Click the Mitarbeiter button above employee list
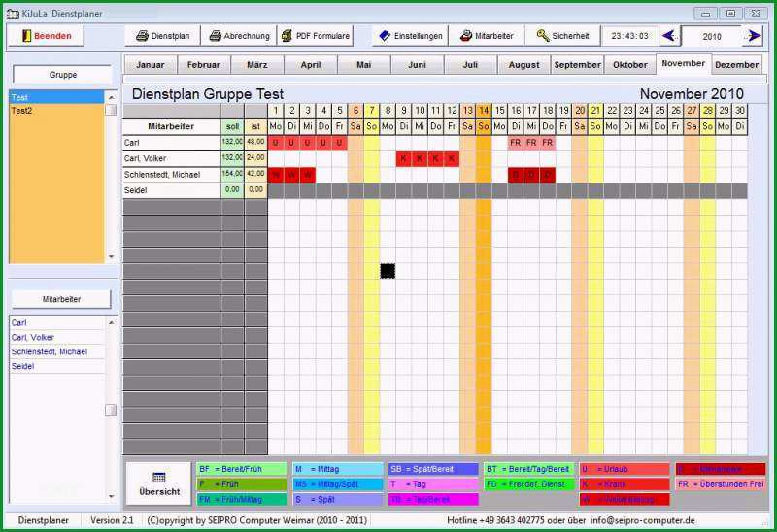The height and width of the screenshot is (532, 777). 61,299
